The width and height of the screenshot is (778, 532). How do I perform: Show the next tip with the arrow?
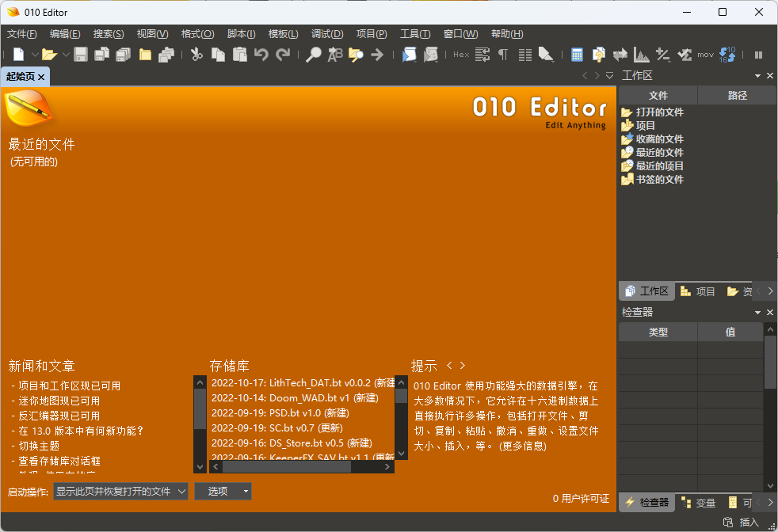click(463, 366)
